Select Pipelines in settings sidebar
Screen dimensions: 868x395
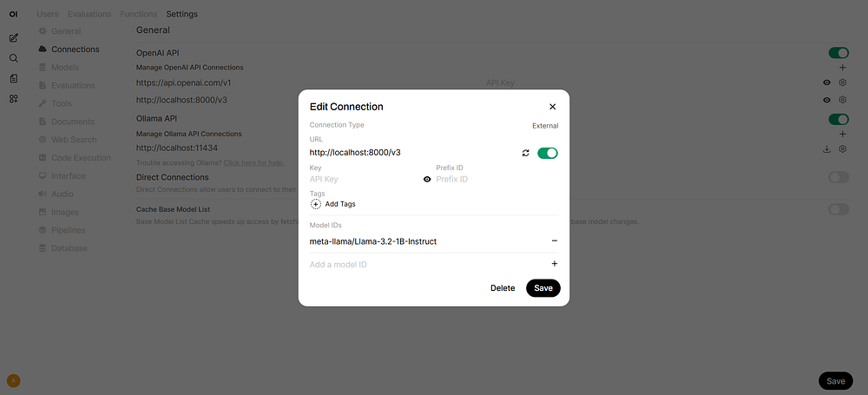point(62,230)
